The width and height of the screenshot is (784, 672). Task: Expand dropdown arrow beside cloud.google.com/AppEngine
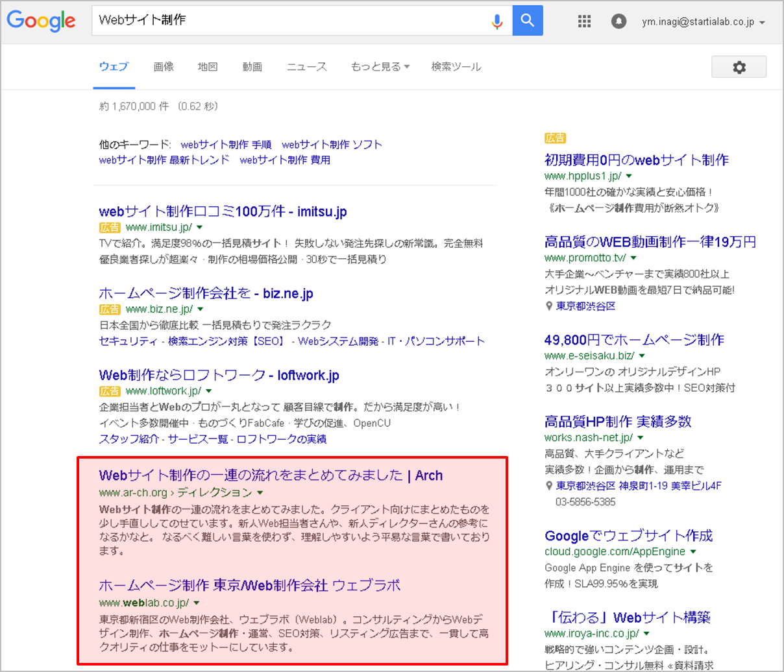tap(693, 552)
